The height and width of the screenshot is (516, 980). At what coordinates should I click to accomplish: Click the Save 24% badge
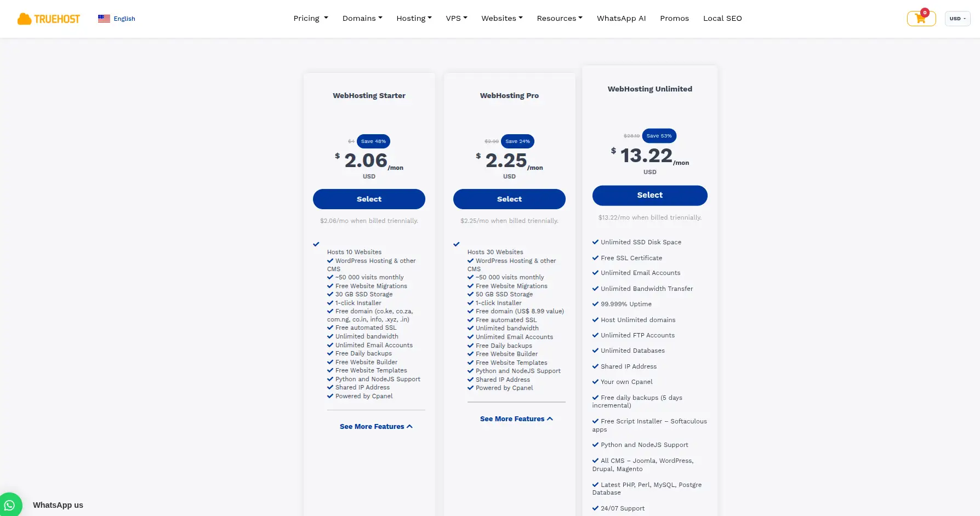pos(518,141)
